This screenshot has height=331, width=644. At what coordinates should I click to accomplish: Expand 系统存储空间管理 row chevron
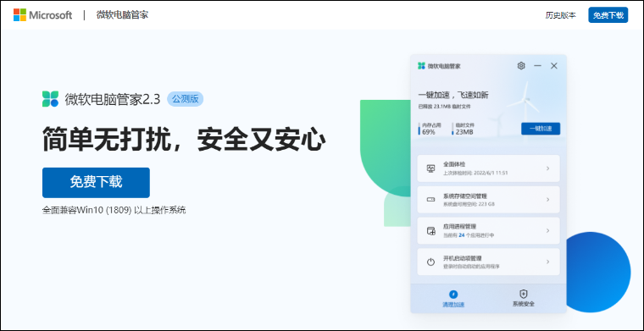[548, 199]
